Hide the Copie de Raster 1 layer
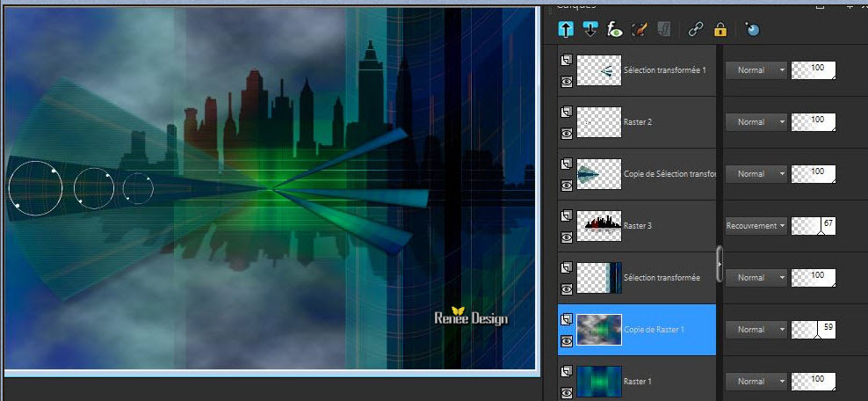868x401 pixels. pyautogui.click(x=567, y=340)
